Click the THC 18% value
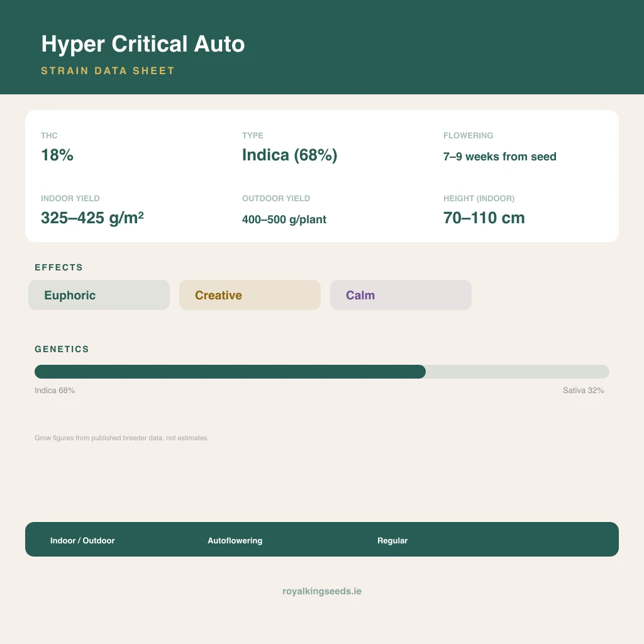The image size is (644, 644). pos(57,155)
